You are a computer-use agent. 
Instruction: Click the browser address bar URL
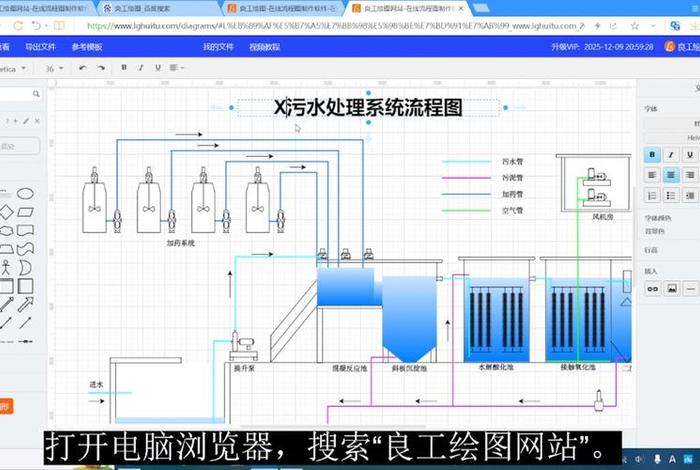(x=336, y=26)
